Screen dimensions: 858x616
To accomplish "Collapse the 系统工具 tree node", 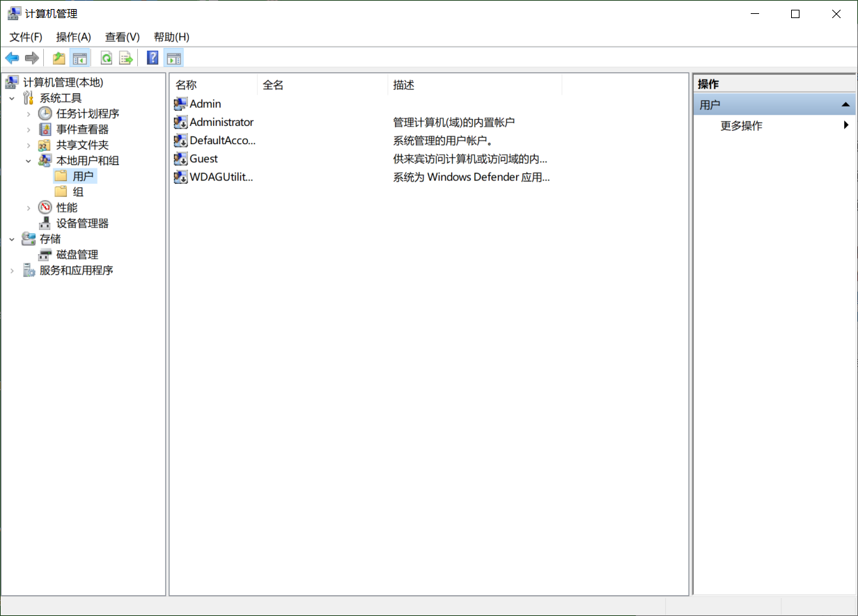I will click(12, 98).
